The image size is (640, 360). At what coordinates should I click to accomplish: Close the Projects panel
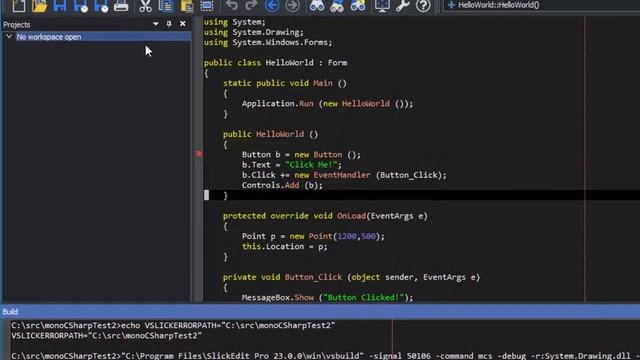(182, 24)
